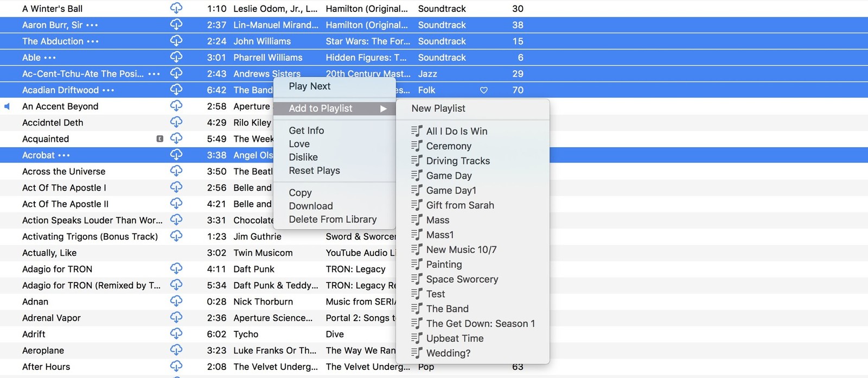The image size is (868, 378).
Task: Download Act Of The Apostle I from the cloud
Action: (x=176, y=187)
